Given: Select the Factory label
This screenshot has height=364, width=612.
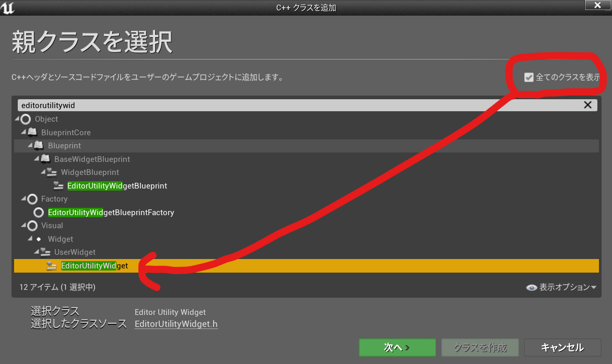Looking at the screenshot, I should point(54,199).
